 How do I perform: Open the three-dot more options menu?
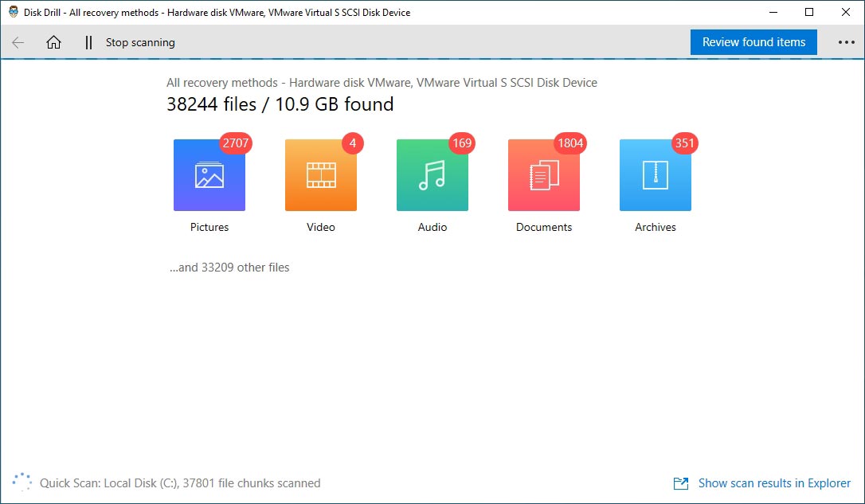(x=846, y=42)
